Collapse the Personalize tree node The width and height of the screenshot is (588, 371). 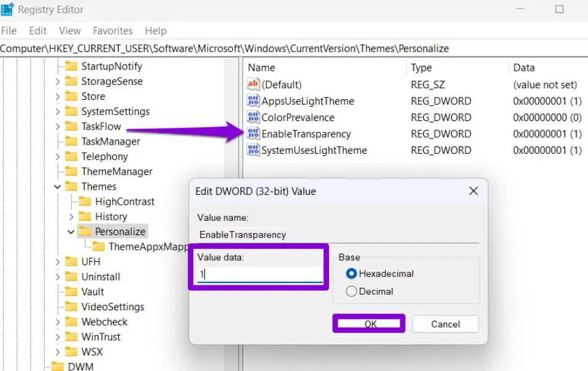coord(71,231)
